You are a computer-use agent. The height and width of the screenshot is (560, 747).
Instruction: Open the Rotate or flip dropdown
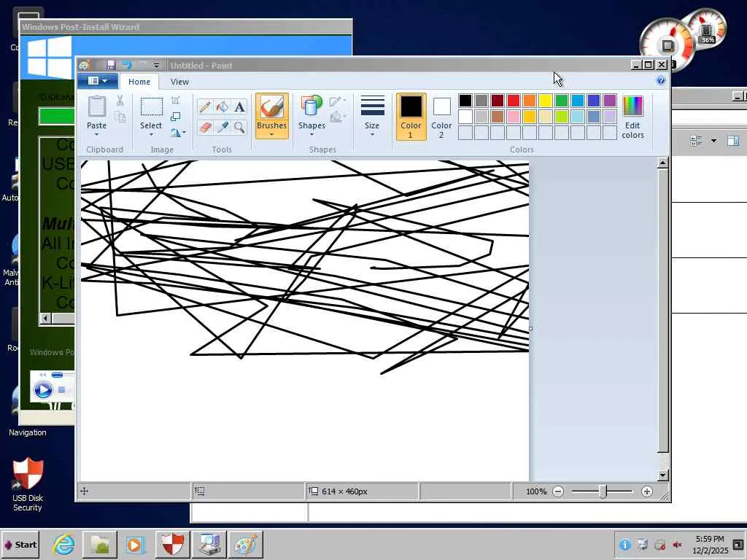178,133
